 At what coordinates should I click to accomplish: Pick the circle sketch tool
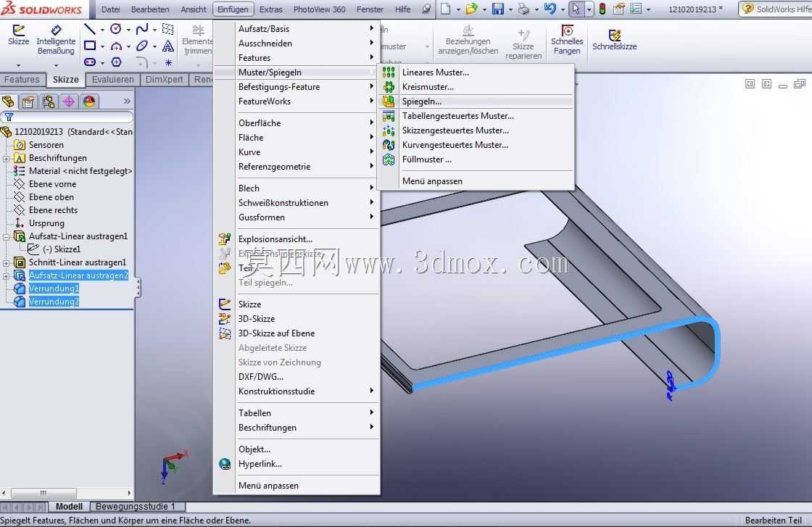(116, 30)
